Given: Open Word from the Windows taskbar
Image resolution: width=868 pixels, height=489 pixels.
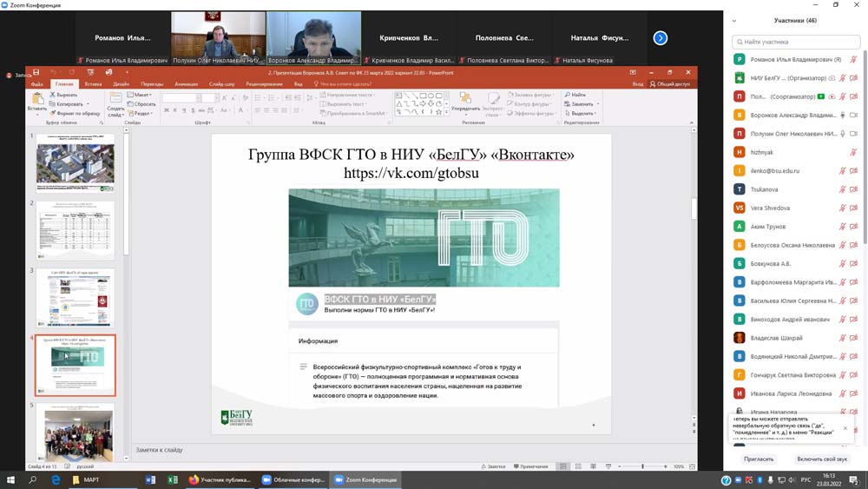Looking at the screenshot, I should coord(150,479).
